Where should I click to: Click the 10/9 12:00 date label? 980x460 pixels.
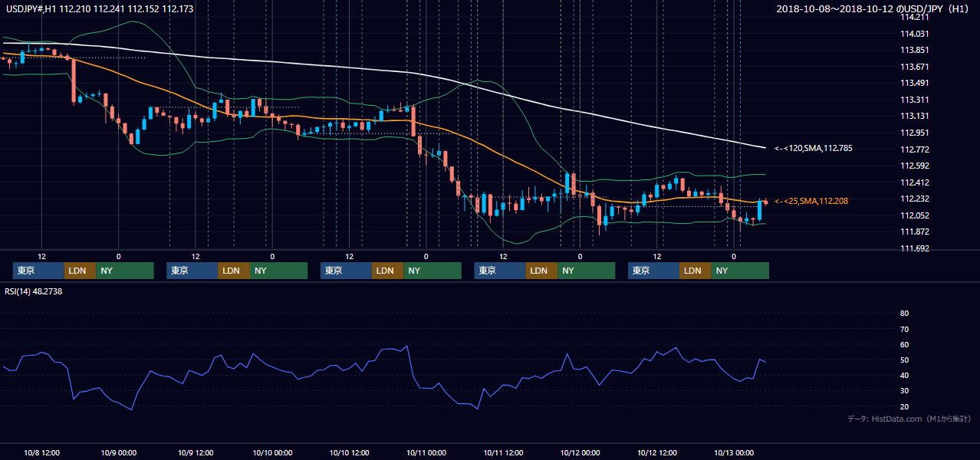click(196, 452)
